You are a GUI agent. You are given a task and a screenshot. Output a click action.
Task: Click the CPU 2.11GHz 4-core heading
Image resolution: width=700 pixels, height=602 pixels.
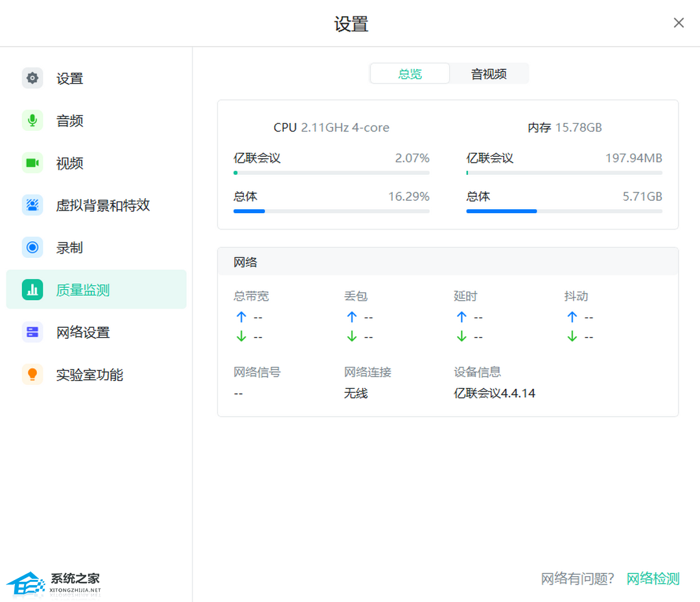[331, 128]
